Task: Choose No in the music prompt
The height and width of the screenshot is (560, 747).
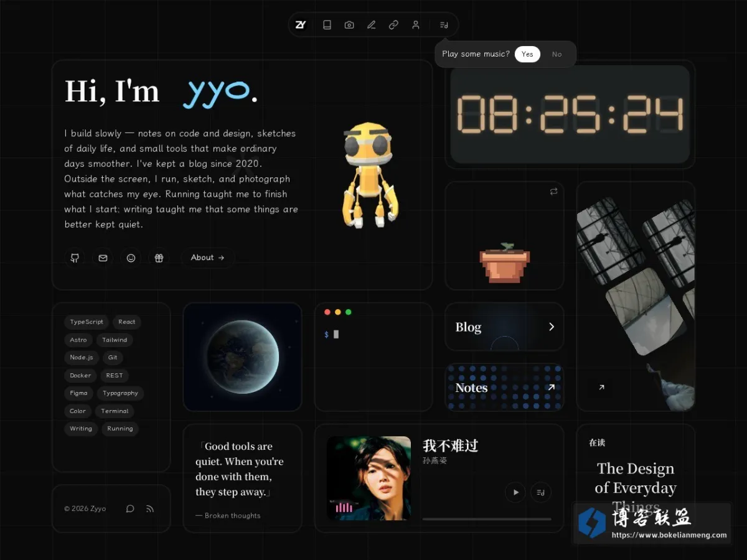Action: point(557,54)
